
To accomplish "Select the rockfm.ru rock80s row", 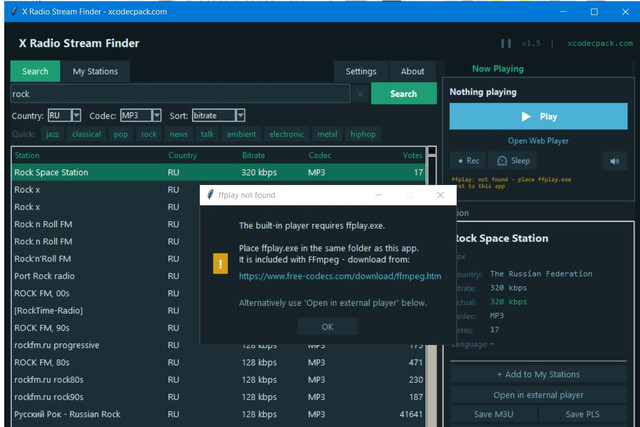I will point(218,380).
